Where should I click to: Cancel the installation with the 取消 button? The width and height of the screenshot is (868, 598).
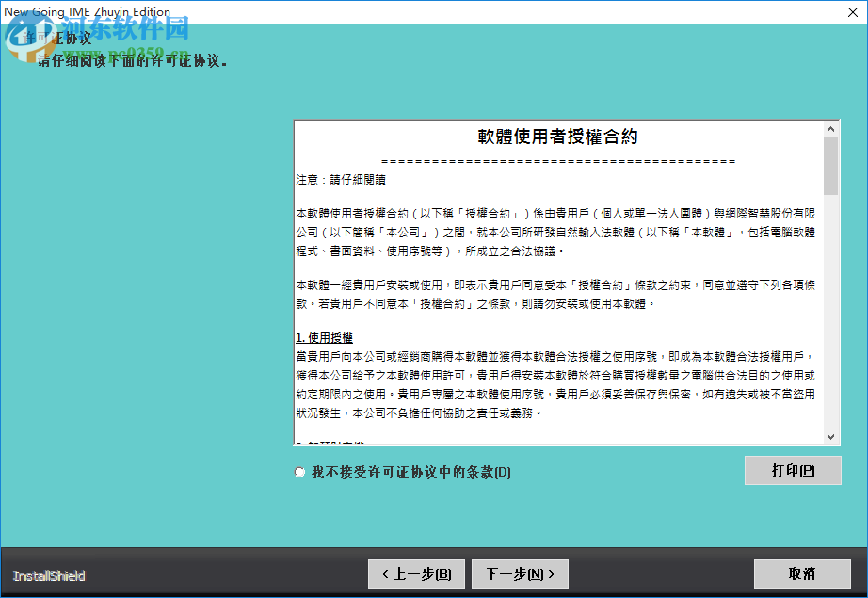click(802, 574)
